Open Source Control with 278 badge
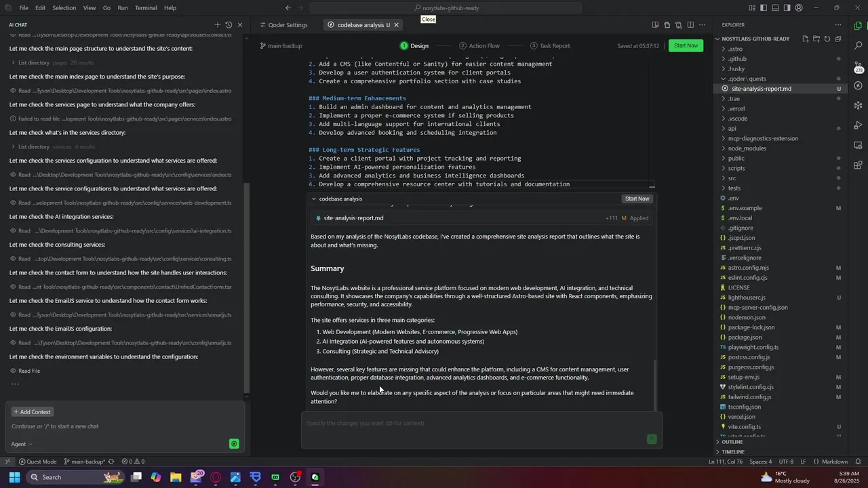Image resolution: width=868 pixels, height=488 pixels. [x=859, y=66]
